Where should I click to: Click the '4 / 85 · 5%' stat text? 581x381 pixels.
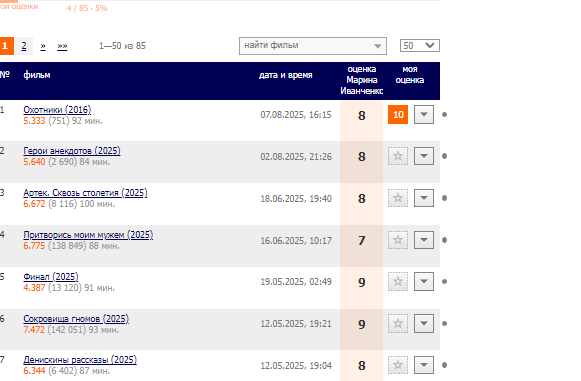[x=87, y=8]
